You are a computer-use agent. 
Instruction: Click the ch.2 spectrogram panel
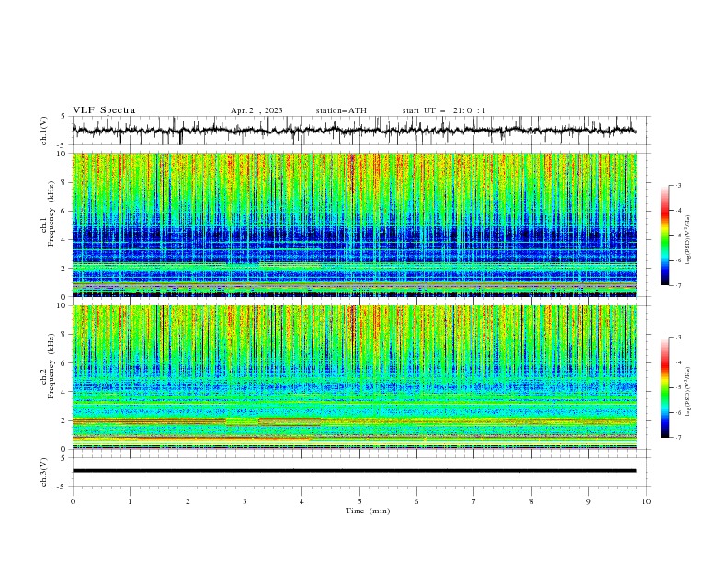[354, 377]
